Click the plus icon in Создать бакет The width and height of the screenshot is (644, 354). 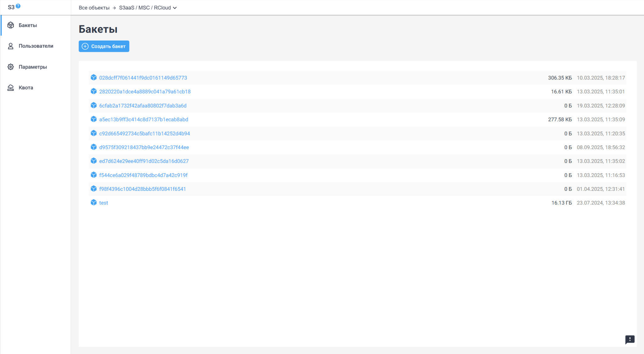[x=85, y=47]
